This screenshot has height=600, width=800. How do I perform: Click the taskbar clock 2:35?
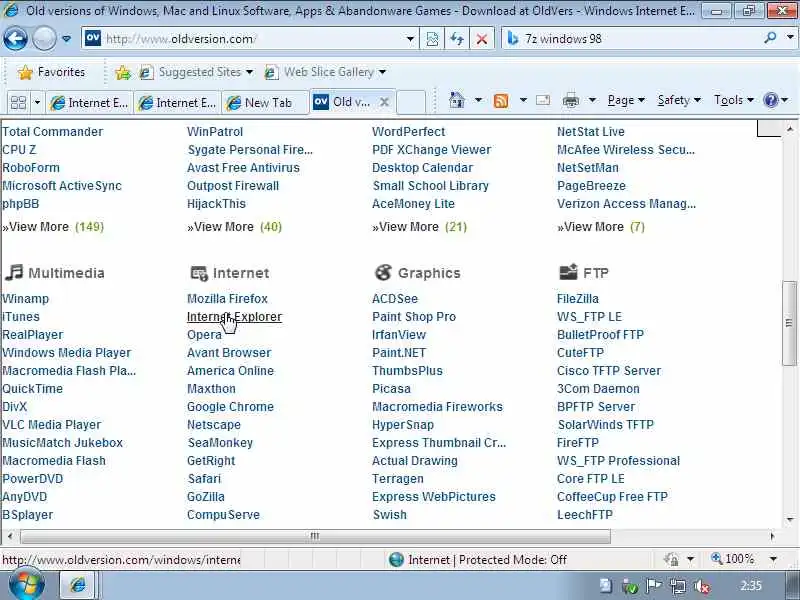pyautogui.click(x=751, y=585)
